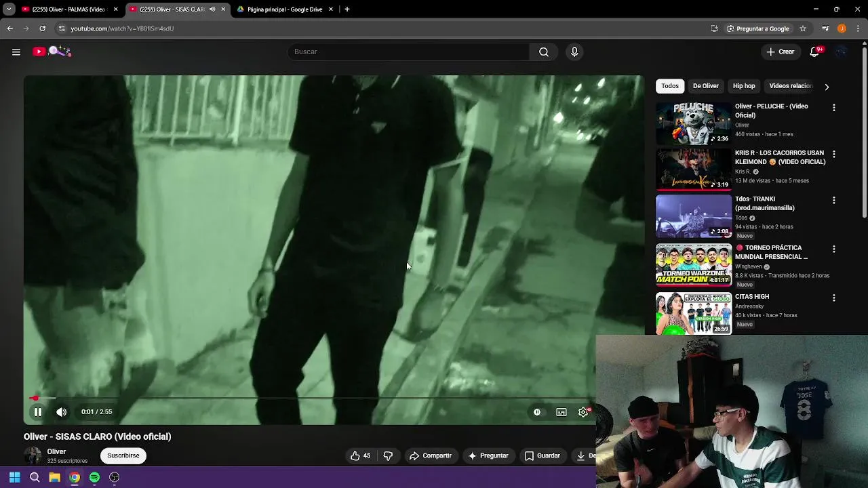Click the youtube.com address bar URL

point(122,28)
